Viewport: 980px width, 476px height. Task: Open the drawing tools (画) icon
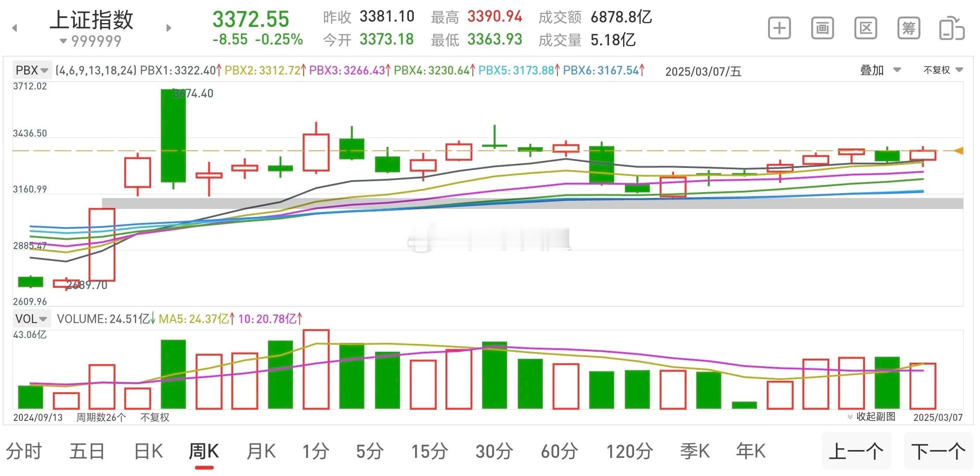coord(822,28)
